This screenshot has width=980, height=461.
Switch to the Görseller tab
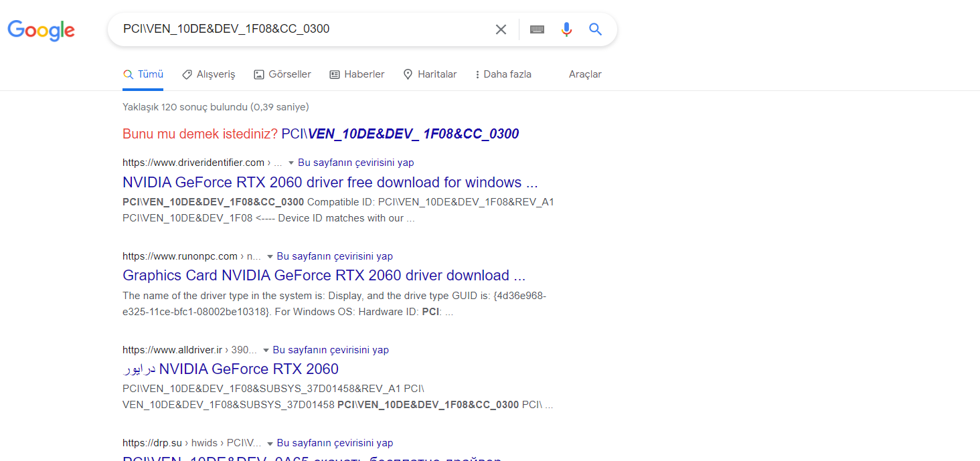[282, 74]
